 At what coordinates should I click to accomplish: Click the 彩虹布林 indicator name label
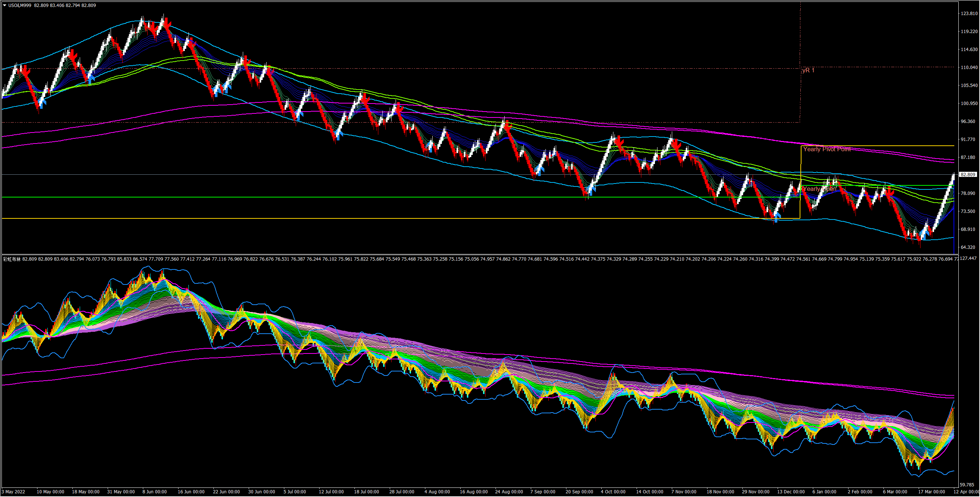point(12,260)
